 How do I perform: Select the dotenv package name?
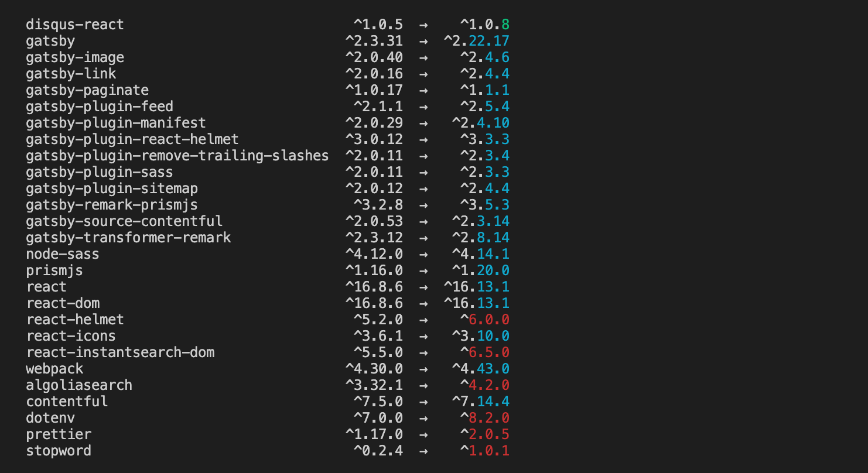pos(50,418)
